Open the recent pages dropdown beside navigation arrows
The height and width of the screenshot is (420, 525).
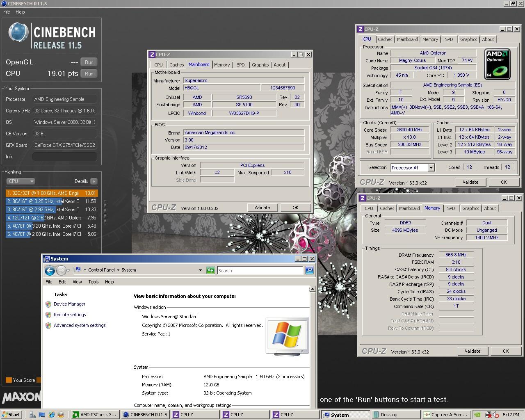(x=68, y=270)
